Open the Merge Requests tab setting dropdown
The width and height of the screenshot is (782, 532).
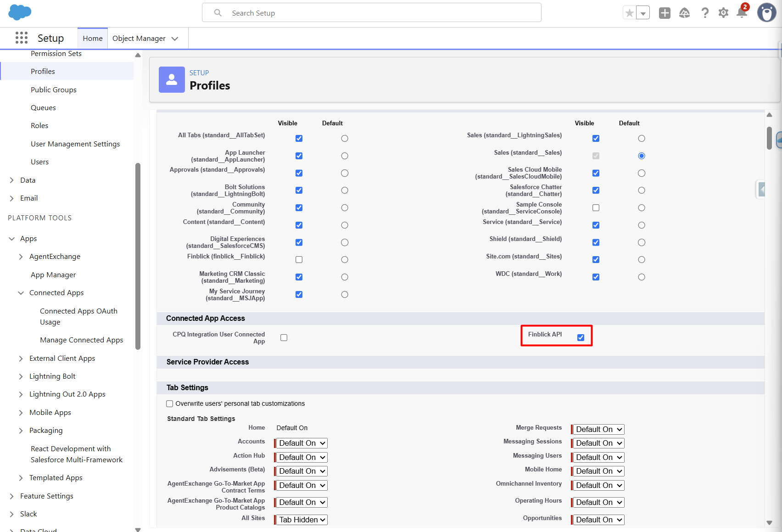pyautogui.click(x=599, y=430)
